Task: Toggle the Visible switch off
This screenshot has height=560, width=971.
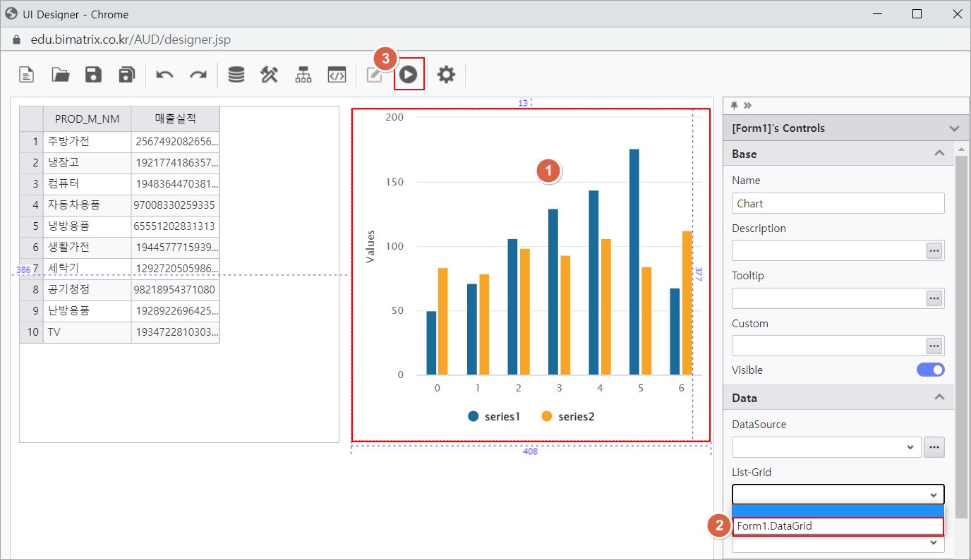Action: (x=930, y=370)
